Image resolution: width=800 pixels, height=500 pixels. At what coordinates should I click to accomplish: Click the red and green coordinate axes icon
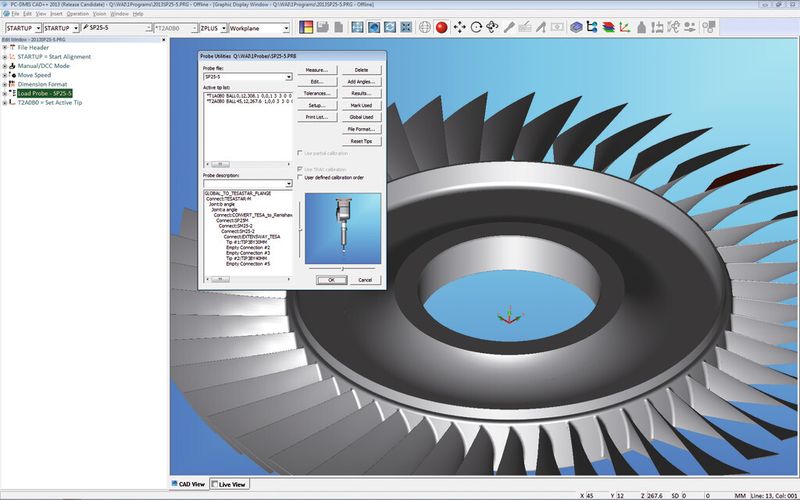pyautogui.click(x=624, y=28)
